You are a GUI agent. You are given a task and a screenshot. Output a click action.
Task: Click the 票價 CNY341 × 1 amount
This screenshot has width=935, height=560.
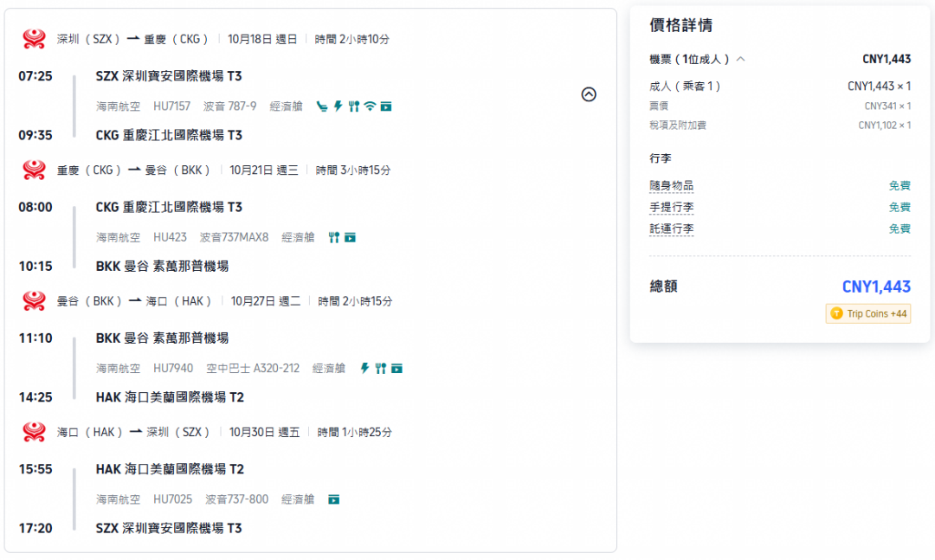pos(887,106)
